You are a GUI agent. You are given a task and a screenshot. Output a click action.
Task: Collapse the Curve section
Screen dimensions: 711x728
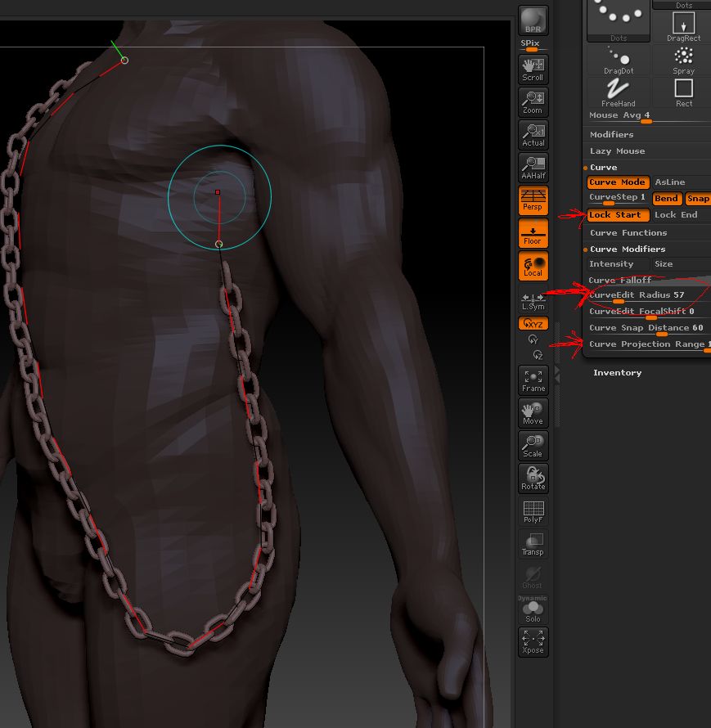603,168
